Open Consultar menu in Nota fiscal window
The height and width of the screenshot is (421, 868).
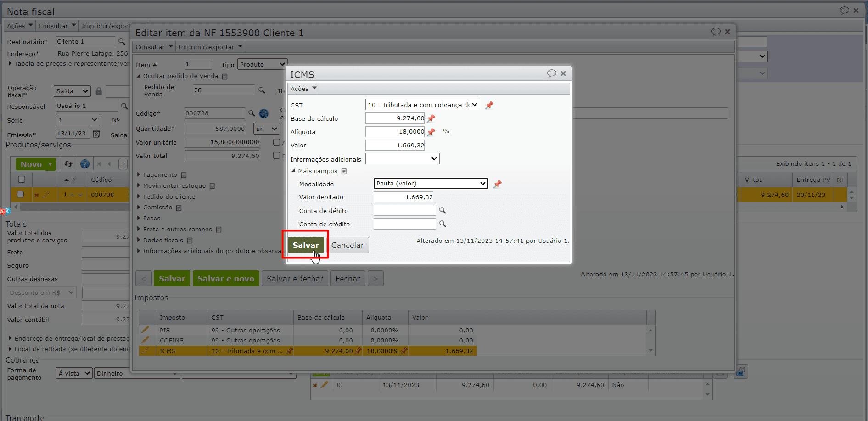57,26
